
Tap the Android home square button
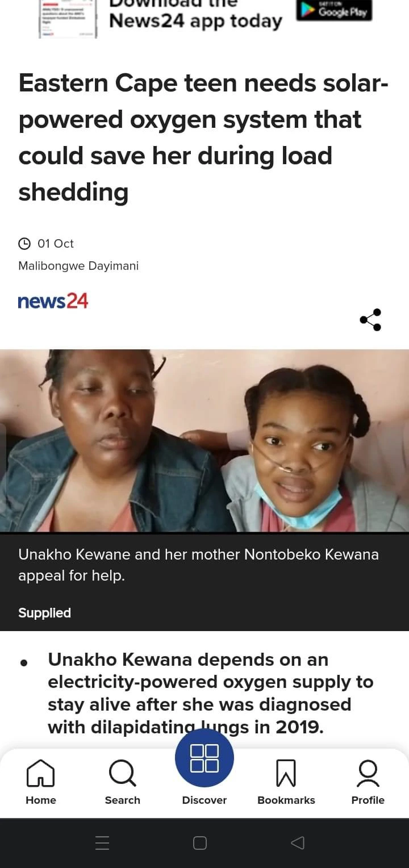pyautogui.click(x=200, y=843)
